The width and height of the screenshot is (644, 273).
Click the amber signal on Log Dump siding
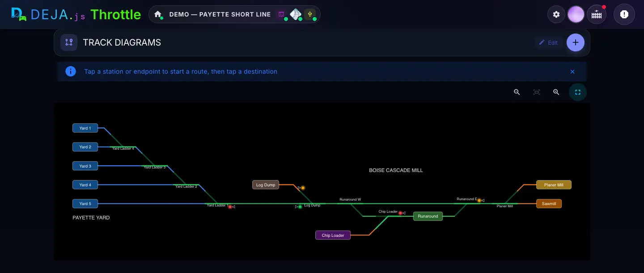tap(303, 188)
